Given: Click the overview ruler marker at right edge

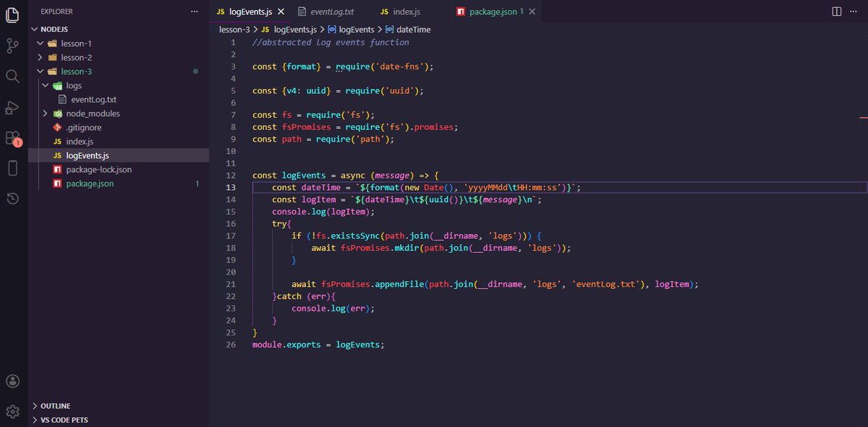Looking at the screenshot, I should [864, 116].
